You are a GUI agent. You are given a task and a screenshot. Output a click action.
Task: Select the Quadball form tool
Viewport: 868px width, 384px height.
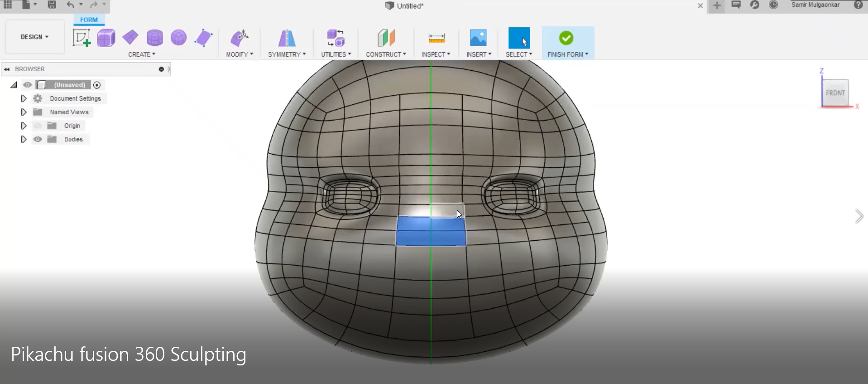pos(179,38)
